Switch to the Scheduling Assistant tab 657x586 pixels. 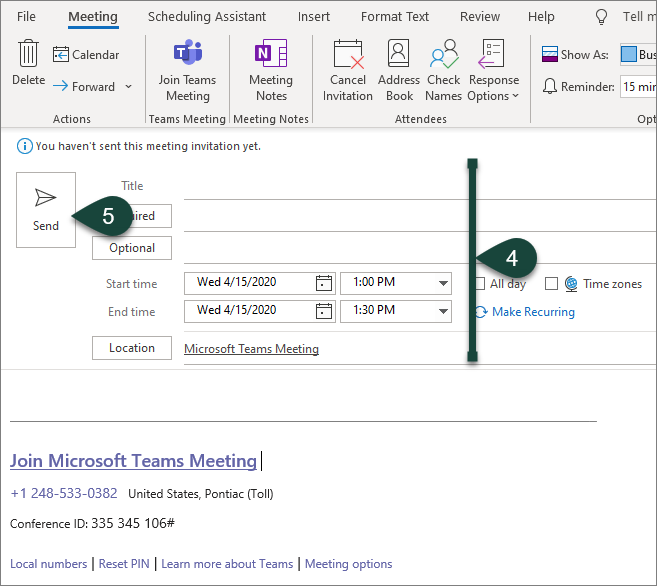coord(207,17)
